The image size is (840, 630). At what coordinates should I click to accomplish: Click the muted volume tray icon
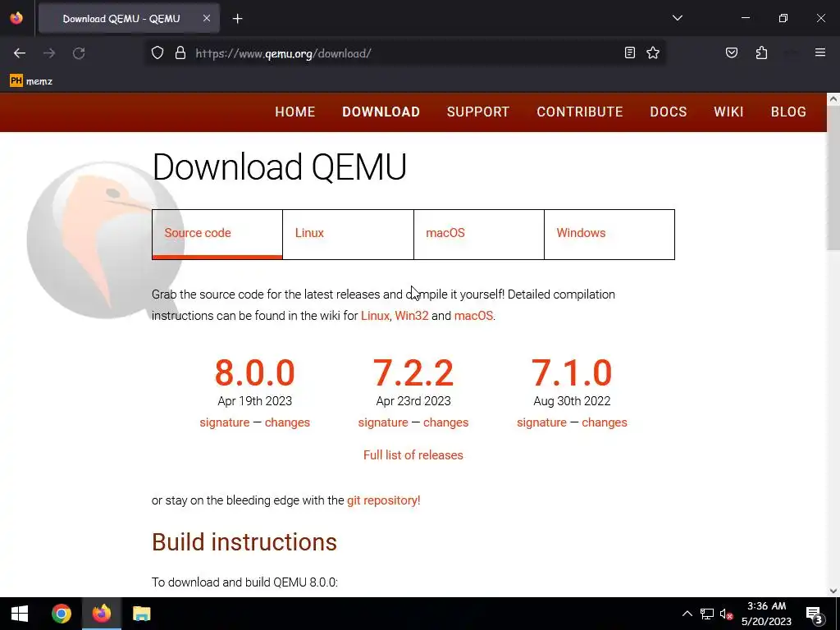(x=726, y=614)
